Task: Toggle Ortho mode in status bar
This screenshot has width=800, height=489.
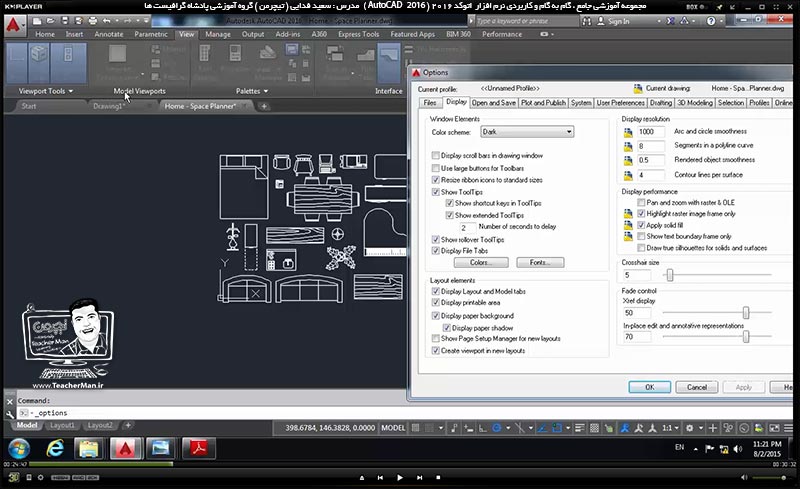Action: (x=482, y=428)
